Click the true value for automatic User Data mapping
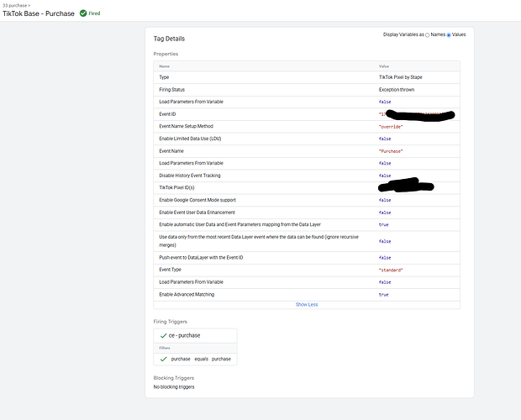 (x=383, y=225)
